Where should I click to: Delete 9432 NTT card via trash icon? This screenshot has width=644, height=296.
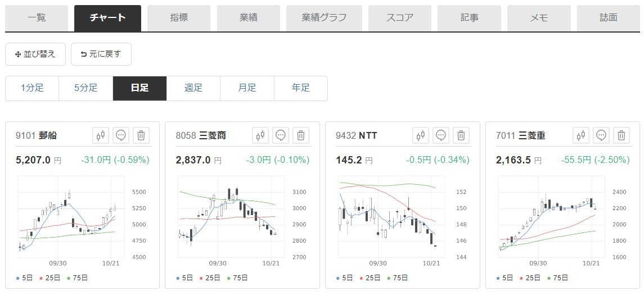coord(461,135)
